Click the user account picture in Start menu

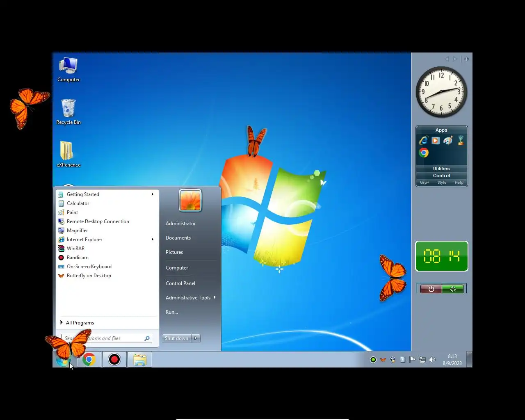click(x=190, y=200)
